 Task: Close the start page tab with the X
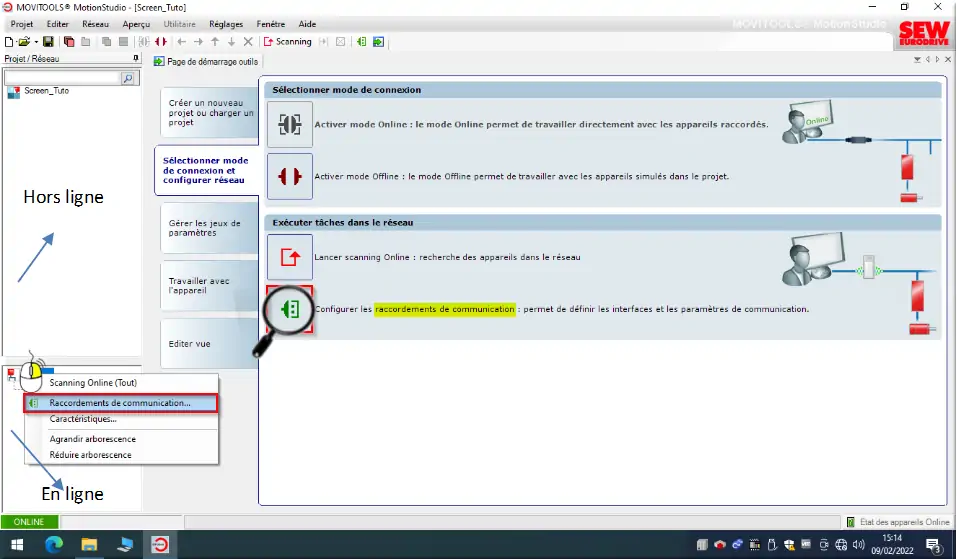(x=948, y=60)
